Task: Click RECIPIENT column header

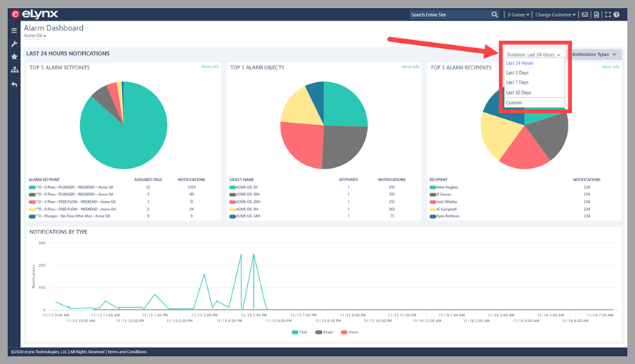Action: [438, 180]
